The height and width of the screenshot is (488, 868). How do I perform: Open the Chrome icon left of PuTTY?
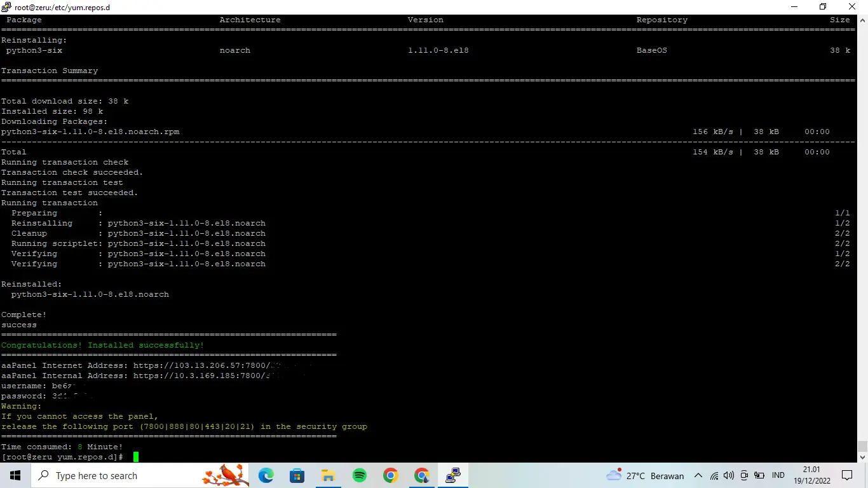tap(421, 475)
